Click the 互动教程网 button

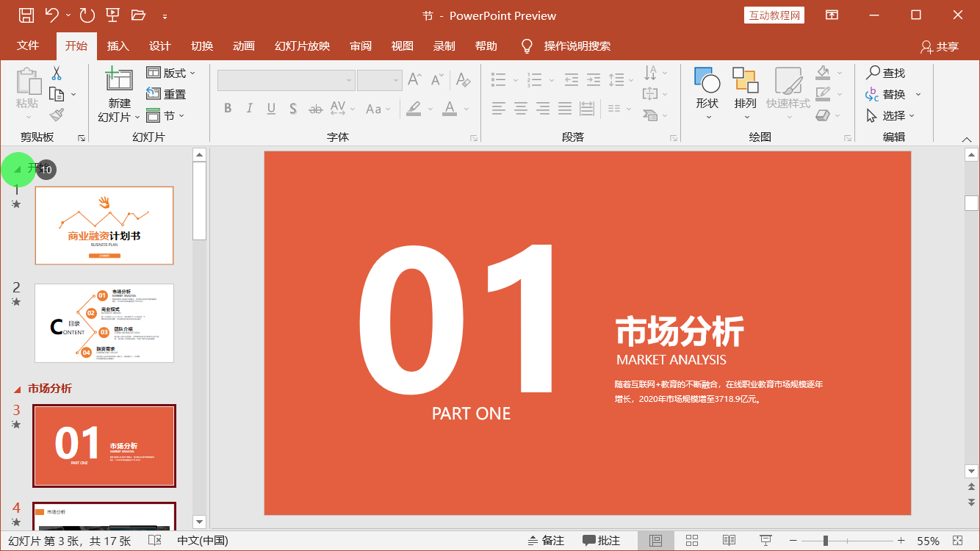(774, 15)
